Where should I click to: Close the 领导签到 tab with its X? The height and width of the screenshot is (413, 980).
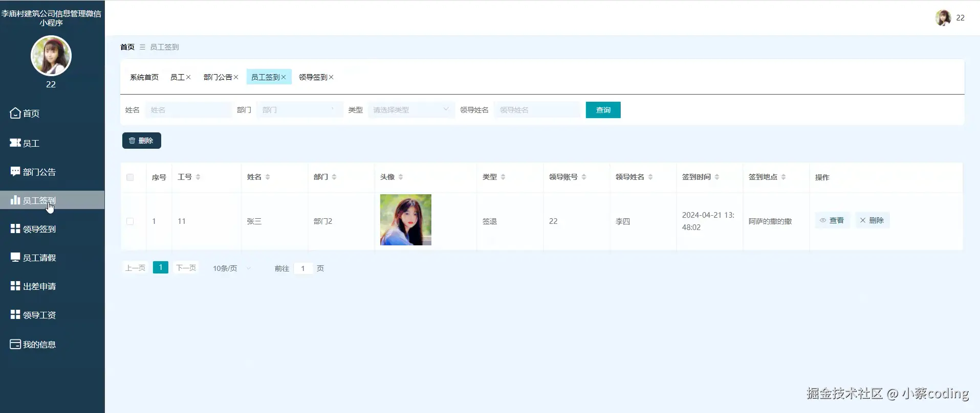tap(331, 77)
